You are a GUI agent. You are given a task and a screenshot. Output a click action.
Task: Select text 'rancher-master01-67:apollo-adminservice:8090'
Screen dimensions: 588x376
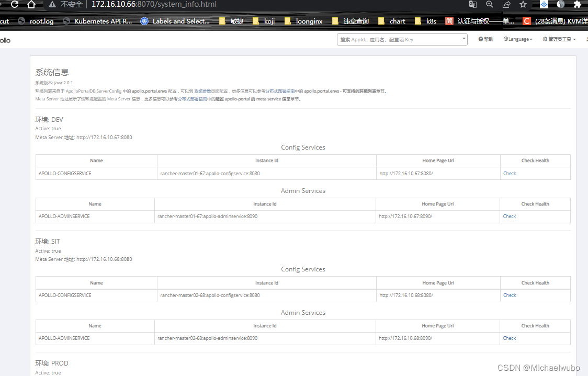(207, 217)
